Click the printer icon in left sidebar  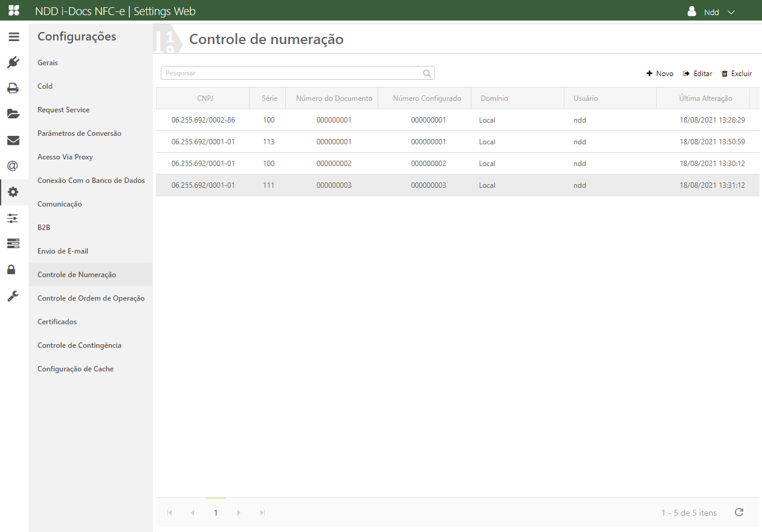click(13, 88)
